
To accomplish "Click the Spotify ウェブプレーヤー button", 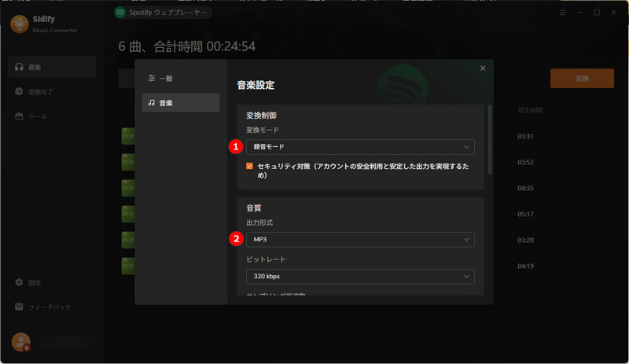I will tap(163, 13).
